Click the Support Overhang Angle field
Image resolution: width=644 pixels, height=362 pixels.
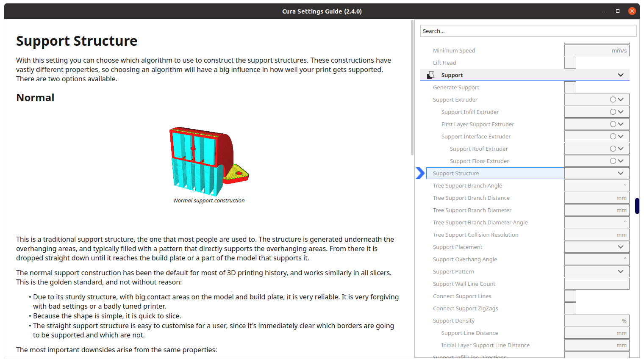tap(597, 259)
